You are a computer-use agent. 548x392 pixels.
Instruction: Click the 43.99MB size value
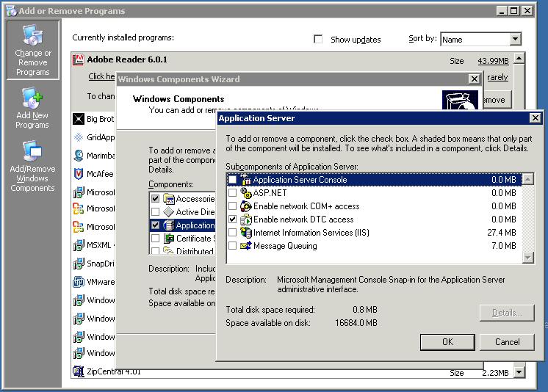(493, 61)
